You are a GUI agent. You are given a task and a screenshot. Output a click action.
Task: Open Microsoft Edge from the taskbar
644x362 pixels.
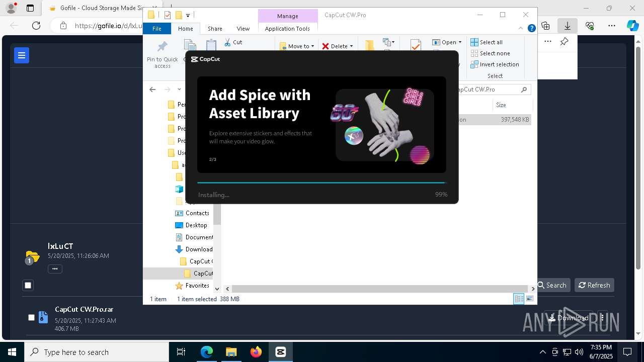tap(207, 352)
